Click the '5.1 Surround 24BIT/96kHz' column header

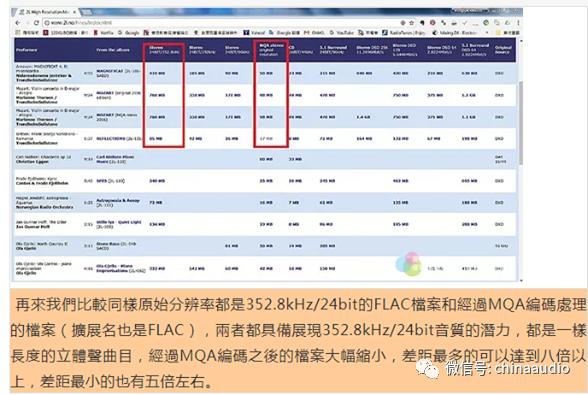point(333,50)
